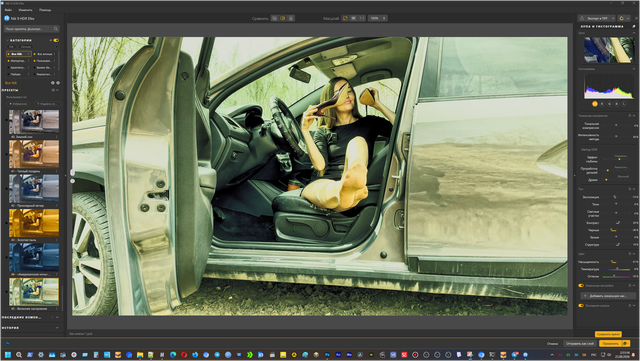Open the Windows Start menu

8,355
